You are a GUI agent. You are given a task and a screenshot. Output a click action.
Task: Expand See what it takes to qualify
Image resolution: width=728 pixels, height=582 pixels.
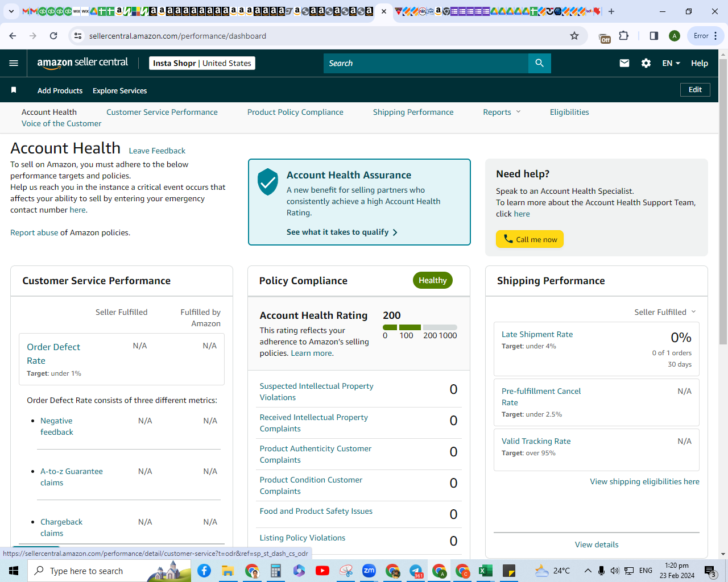pyautogui.click(x=342, y=232)
